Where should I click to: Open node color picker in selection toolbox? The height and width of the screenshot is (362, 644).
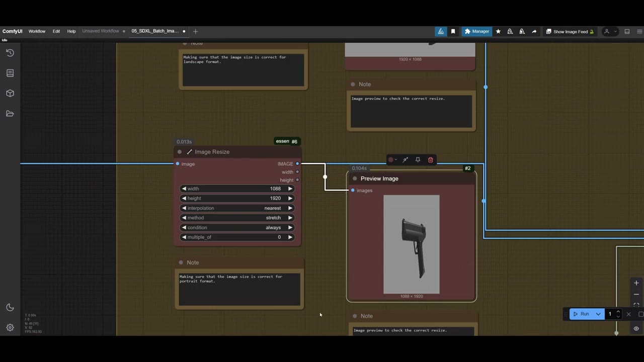click(392, 160)
